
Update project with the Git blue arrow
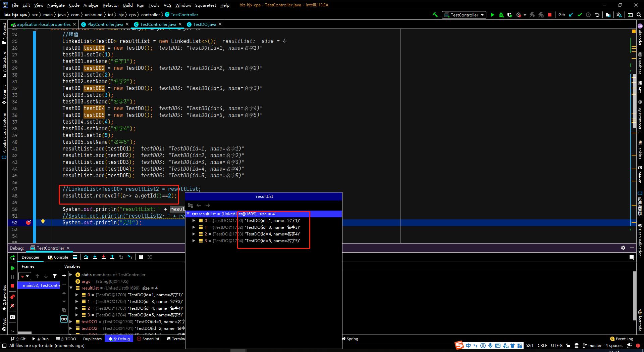[571, 15]
